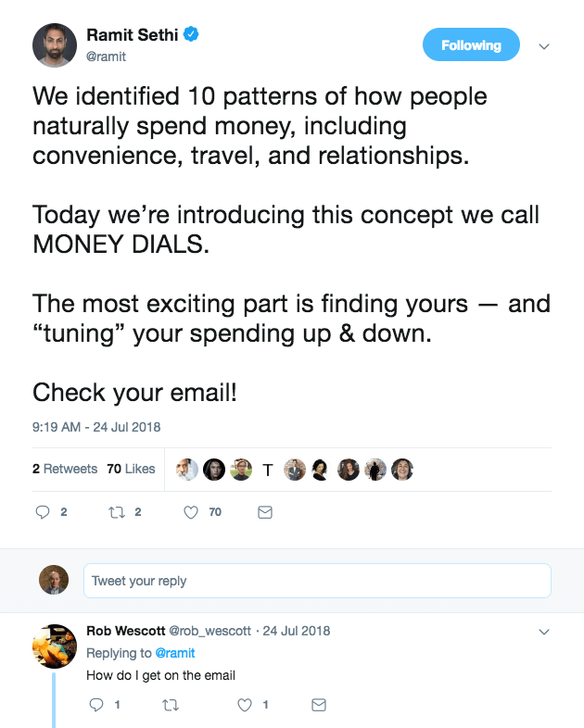
Task: Send main tweet via direct message
Action: click(x=264, y=511)
